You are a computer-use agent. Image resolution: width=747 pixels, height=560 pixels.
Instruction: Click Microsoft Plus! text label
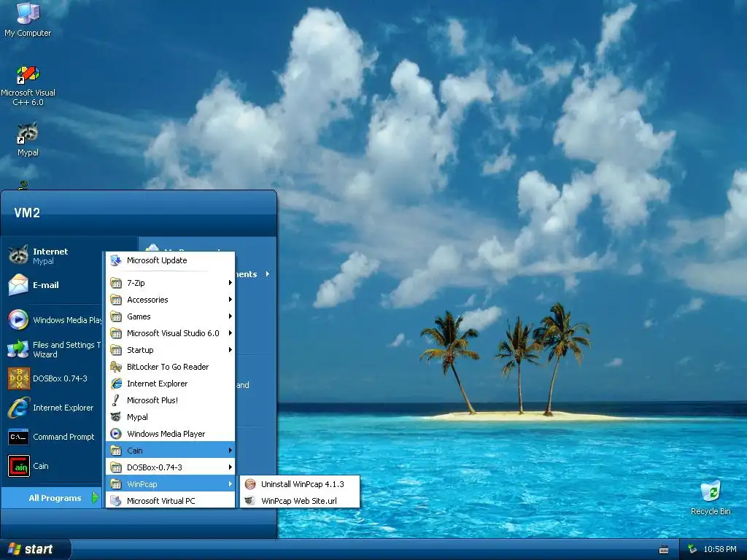(152, 400)
